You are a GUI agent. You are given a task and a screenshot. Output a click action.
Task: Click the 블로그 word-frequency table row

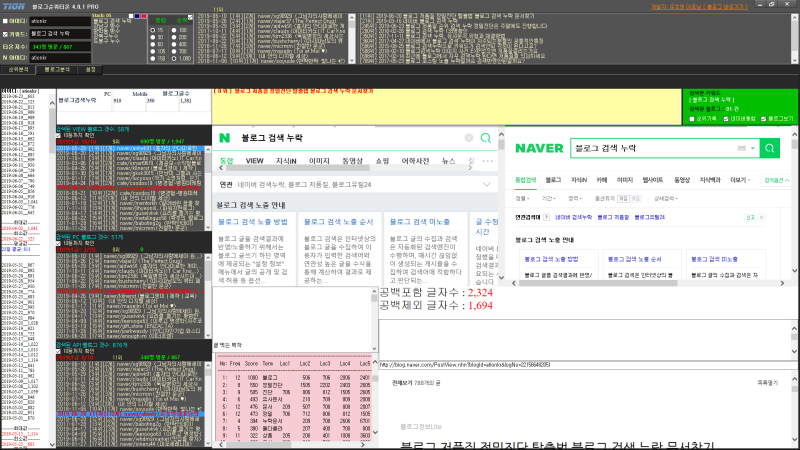click(x=293, y=378)
